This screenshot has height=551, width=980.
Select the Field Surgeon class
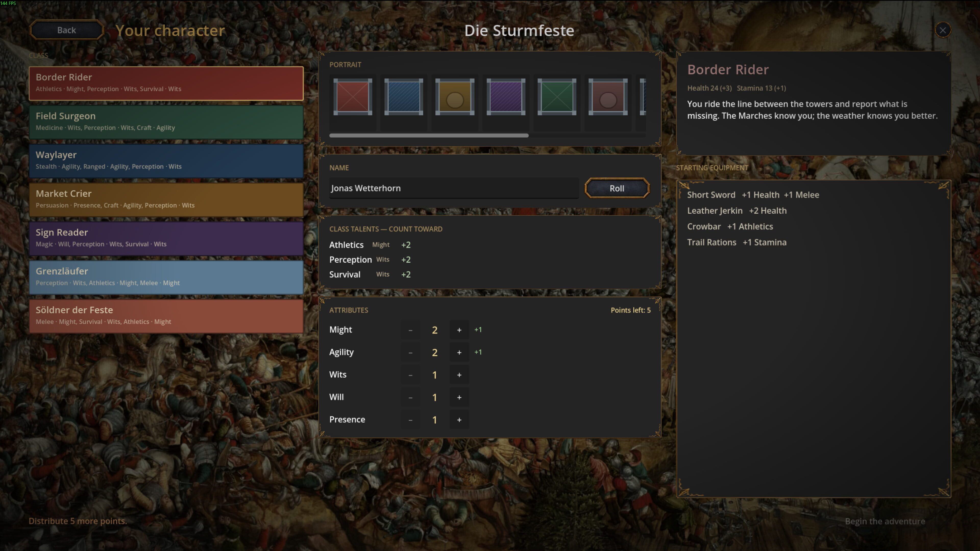pyautogui.click(x=166, y=122)
